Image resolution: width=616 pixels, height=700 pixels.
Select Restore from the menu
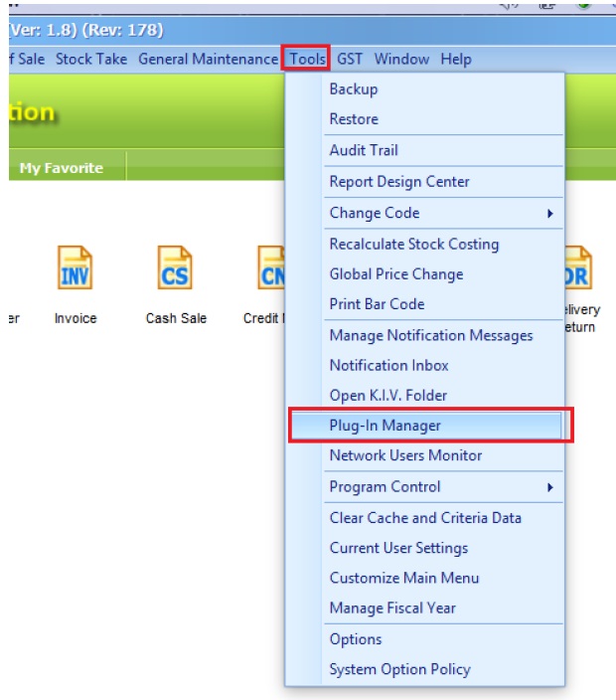(354, 118)
